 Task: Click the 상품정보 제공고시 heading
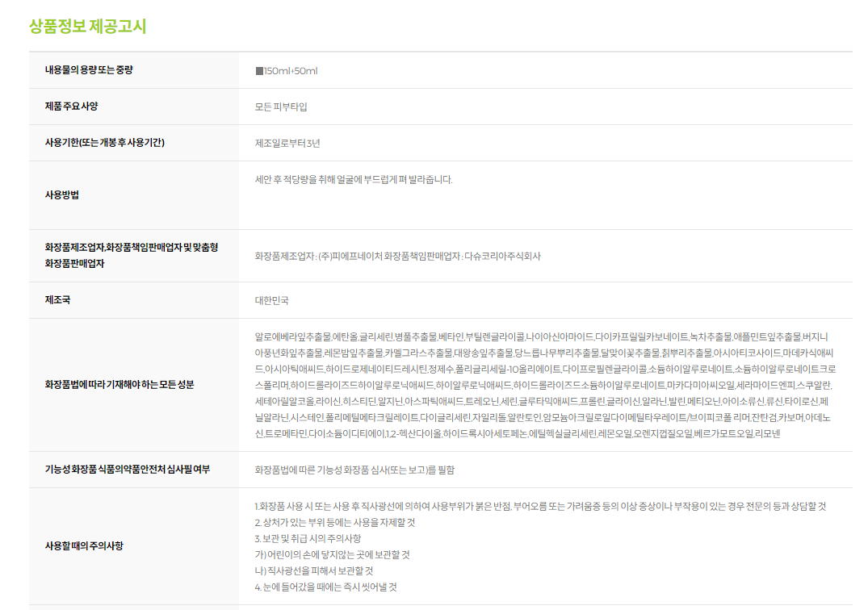tap(87, 26)
